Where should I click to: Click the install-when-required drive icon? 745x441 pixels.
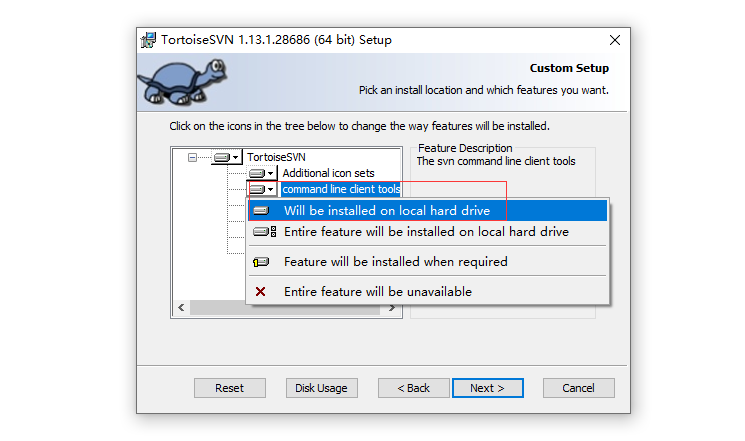pyautogui.click(x=261, y=262)
